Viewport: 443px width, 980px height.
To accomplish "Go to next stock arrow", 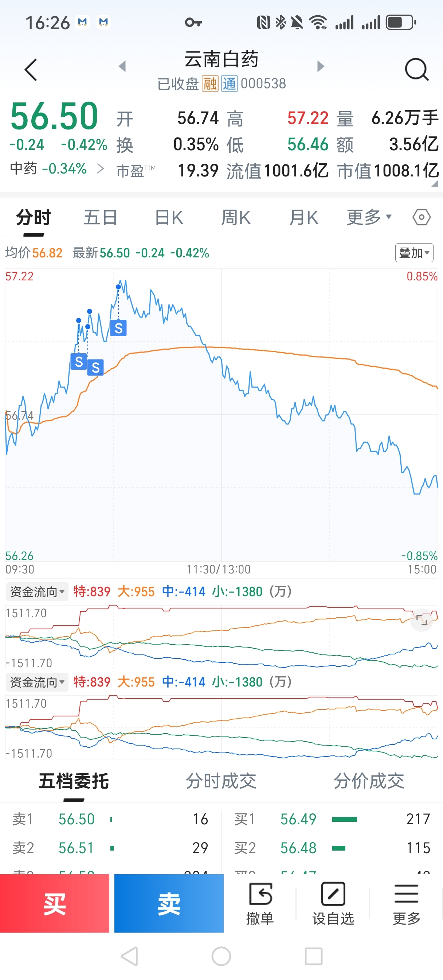I will [x=321, y=66].
